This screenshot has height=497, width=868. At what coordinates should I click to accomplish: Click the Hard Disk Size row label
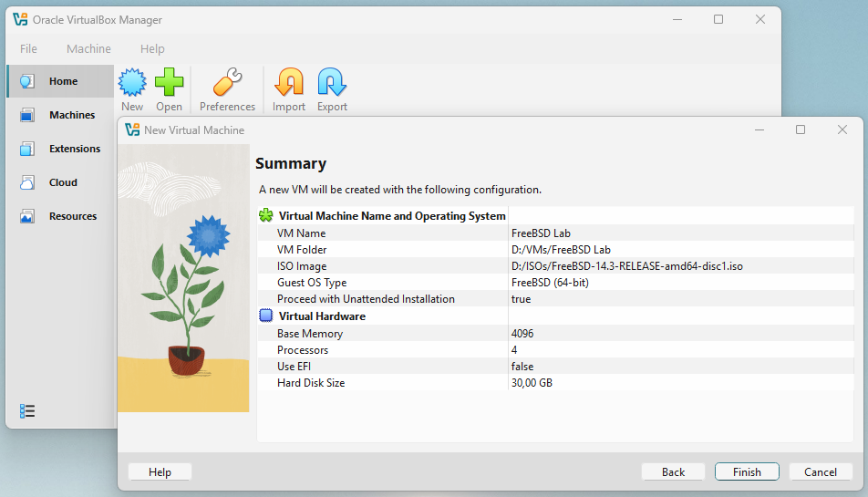point(311,383)
